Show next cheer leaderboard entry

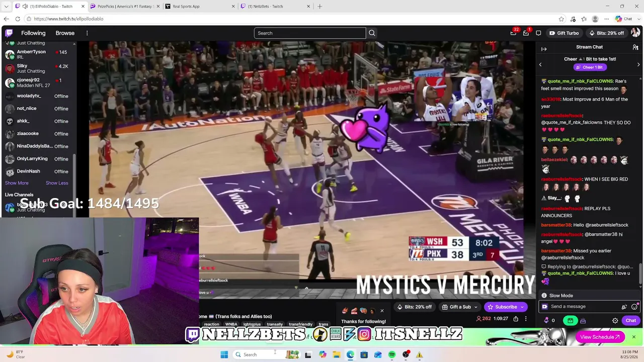click(x=638, y=65)
